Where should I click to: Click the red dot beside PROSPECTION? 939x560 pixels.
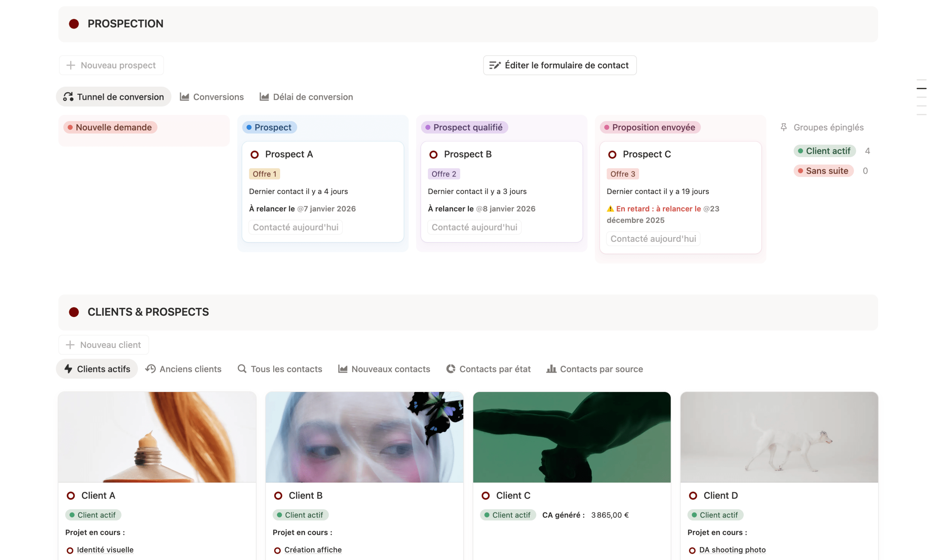pos(74,23)
